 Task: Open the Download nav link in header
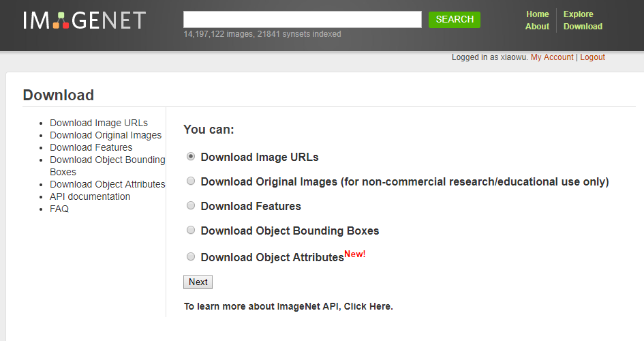tap(583, 27)
